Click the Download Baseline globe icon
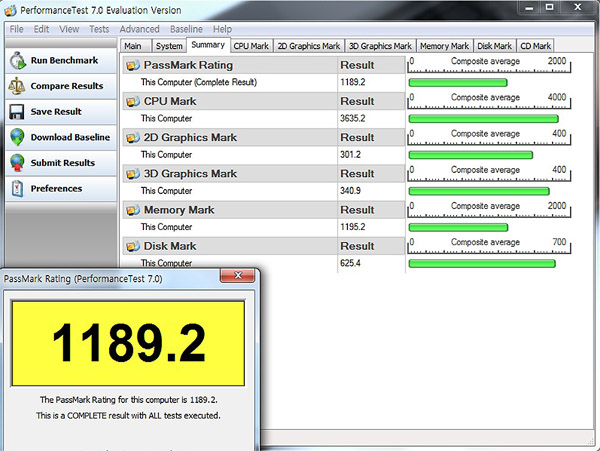 click(x=18, y=137)
